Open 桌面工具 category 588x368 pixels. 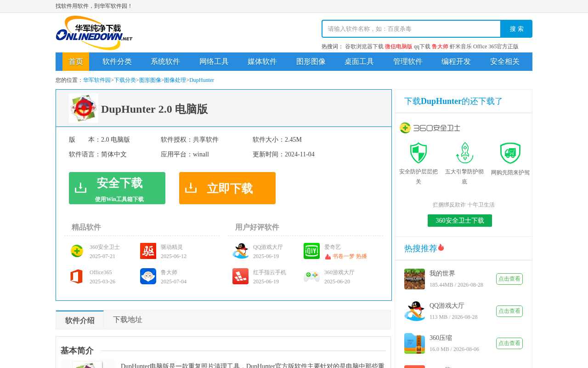[359, 62]
